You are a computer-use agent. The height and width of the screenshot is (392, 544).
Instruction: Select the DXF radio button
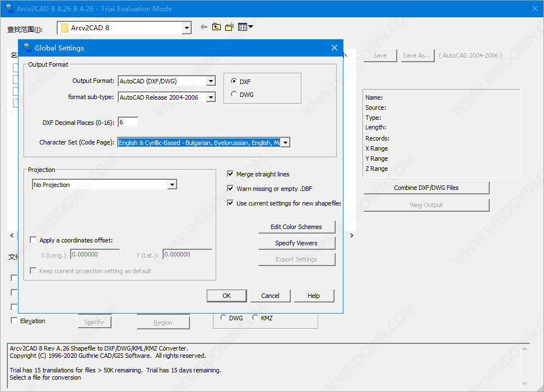point(234,81)
